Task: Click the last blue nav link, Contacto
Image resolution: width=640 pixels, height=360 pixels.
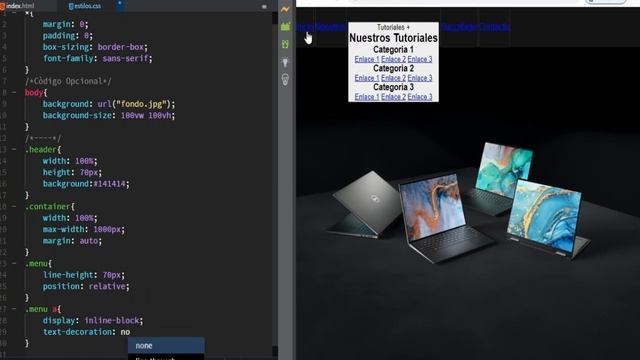Action: click(x=495, y=27)
